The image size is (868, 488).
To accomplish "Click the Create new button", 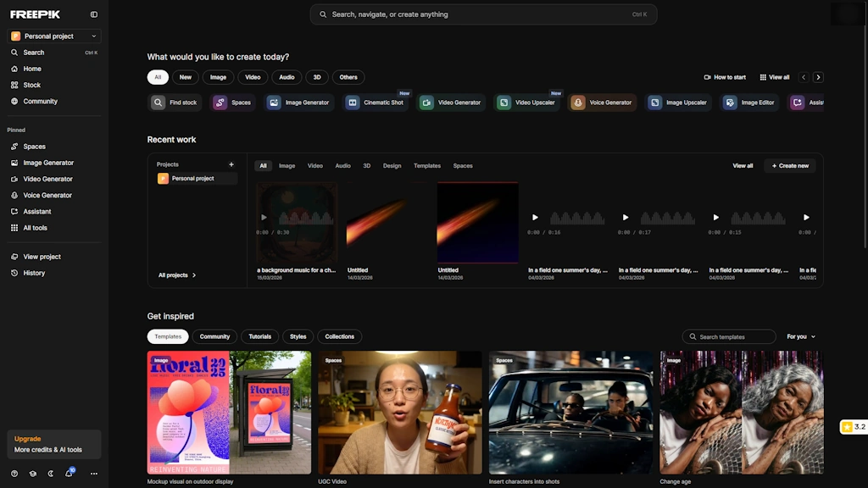I will [790, 166].
